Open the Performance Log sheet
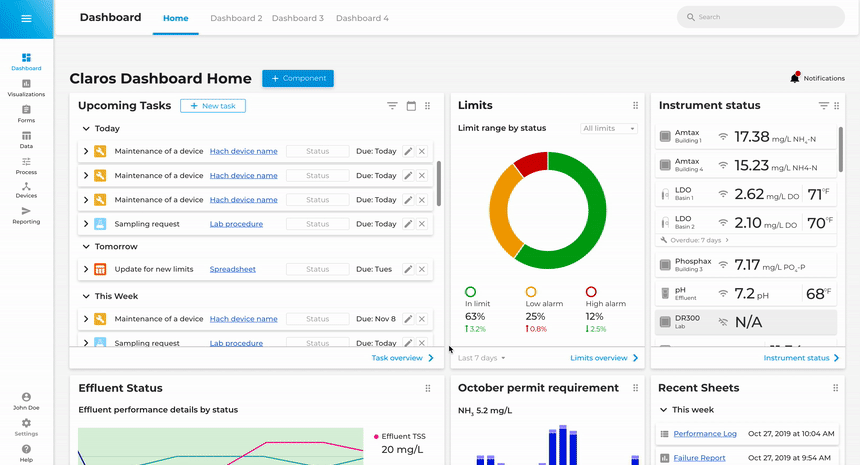Viewport: 860px width, 465px height. (705, 434)
